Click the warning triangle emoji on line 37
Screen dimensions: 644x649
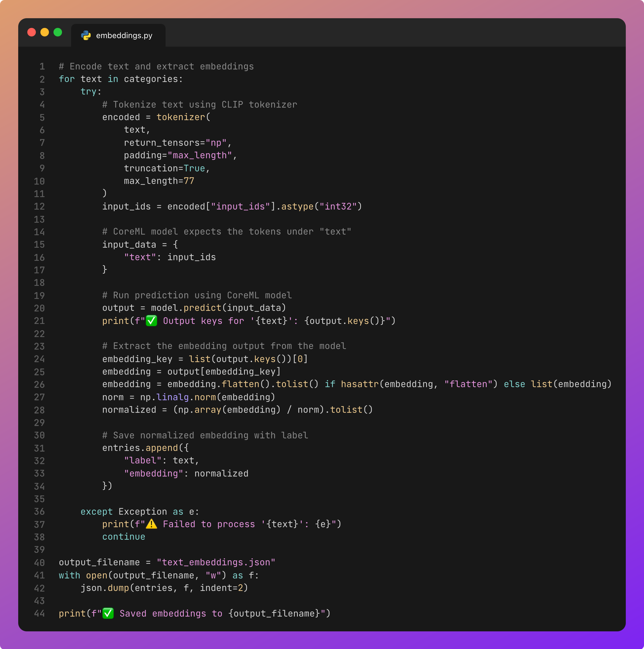tap(152, 524)
